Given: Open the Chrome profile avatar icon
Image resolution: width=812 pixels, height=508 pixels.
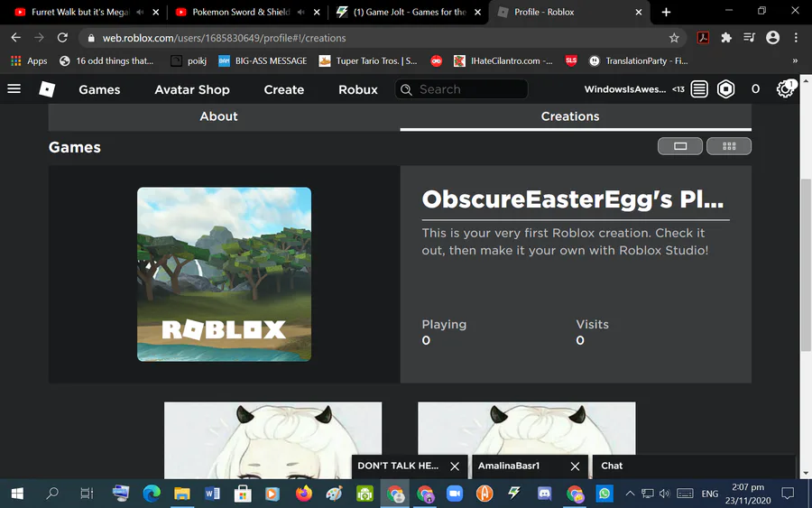Looking at the screenshot, I should click(x=772, y=38).
